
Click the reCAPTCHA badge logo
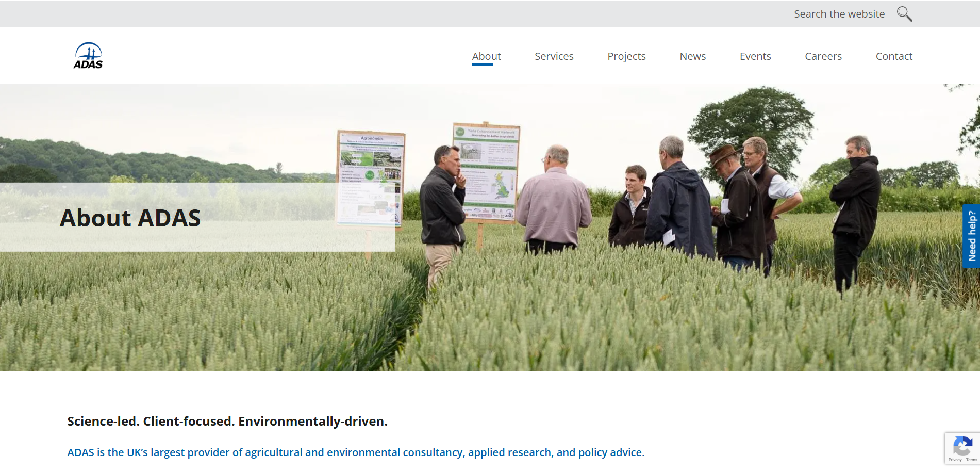click(962, 446)
